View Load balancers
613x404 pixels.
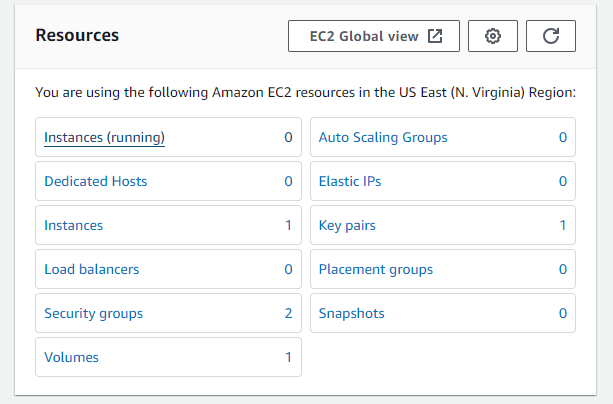[x=91, y=269]
